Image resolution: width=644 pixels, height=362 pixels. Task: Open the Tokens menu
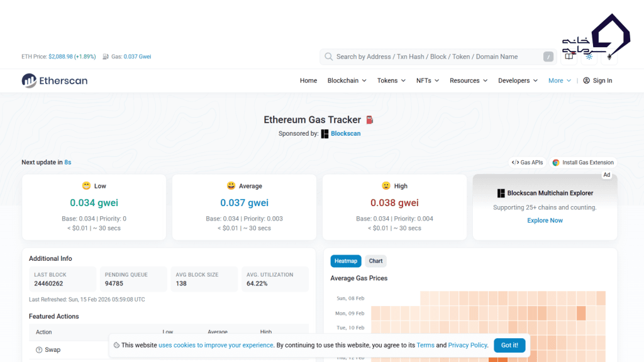pos(391,80)
